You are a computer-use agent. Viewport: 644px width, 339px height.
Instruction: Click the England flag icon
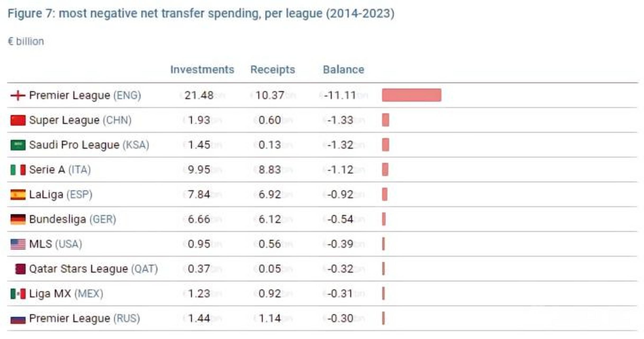click(18, 95)
